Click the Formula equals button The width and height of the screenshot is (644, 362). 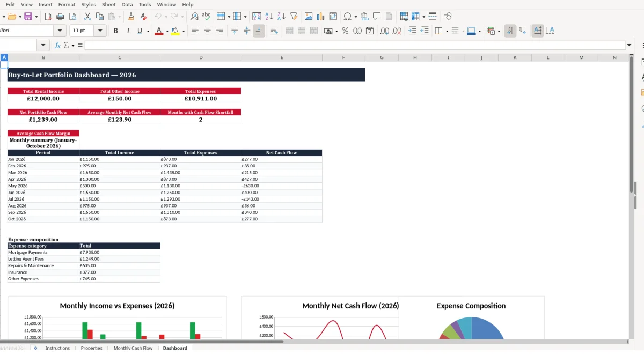(80, 46)
